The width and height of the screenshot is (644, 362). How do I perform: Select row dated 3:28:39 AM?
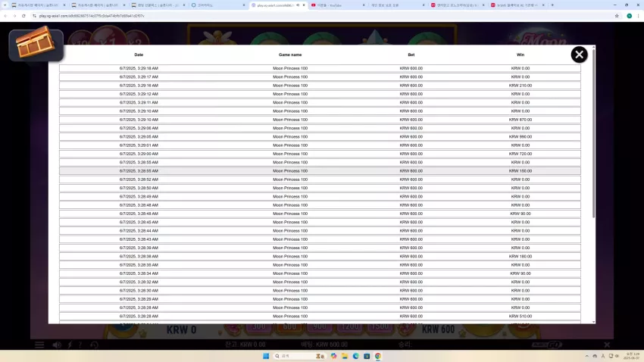coord(320,248)
